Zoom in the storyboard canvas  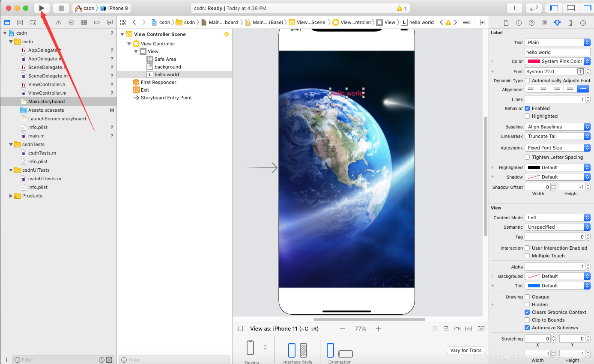coord(378,328)
